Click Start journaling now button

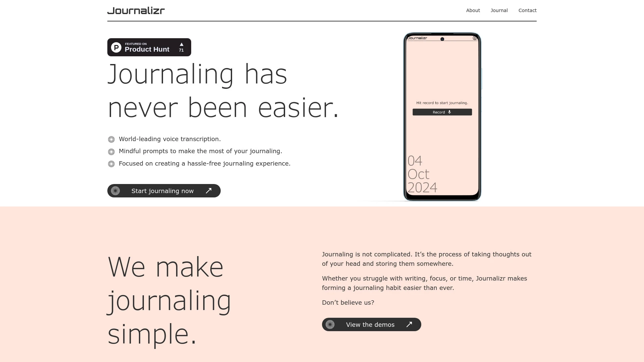point(164,190)
